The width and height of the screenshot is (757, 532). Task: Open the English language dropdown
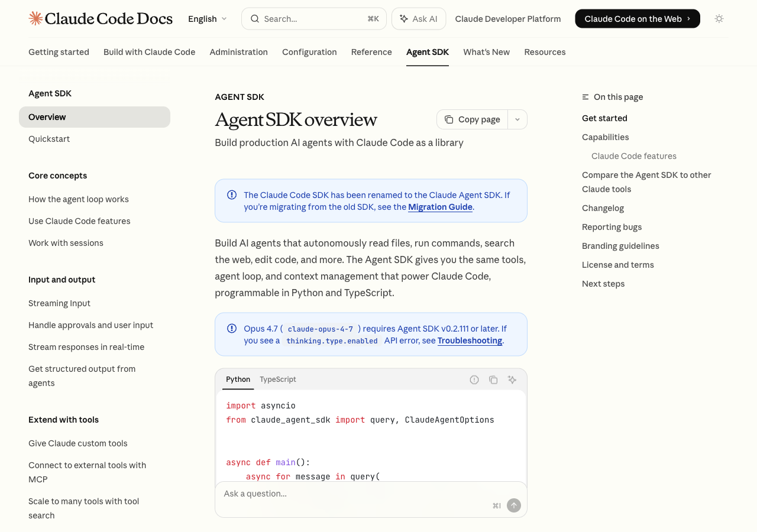[208, 19]
